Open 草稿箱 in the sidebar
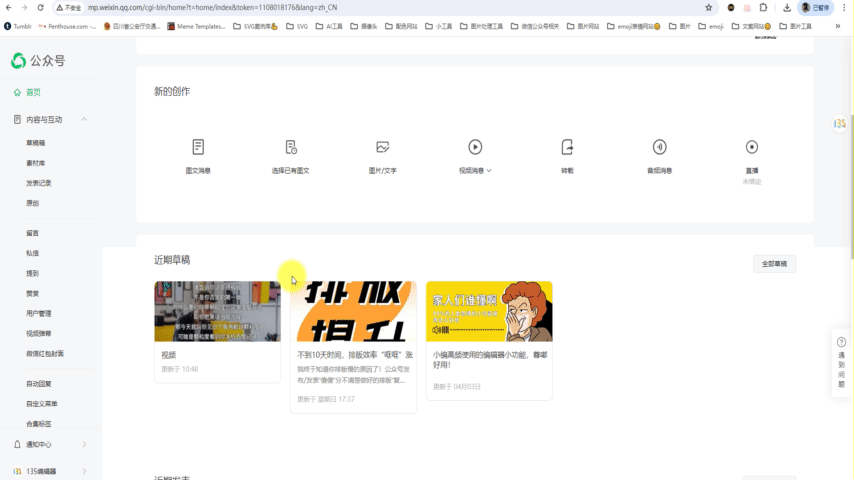This screenshot has height=480, width=854. (36, 143)
